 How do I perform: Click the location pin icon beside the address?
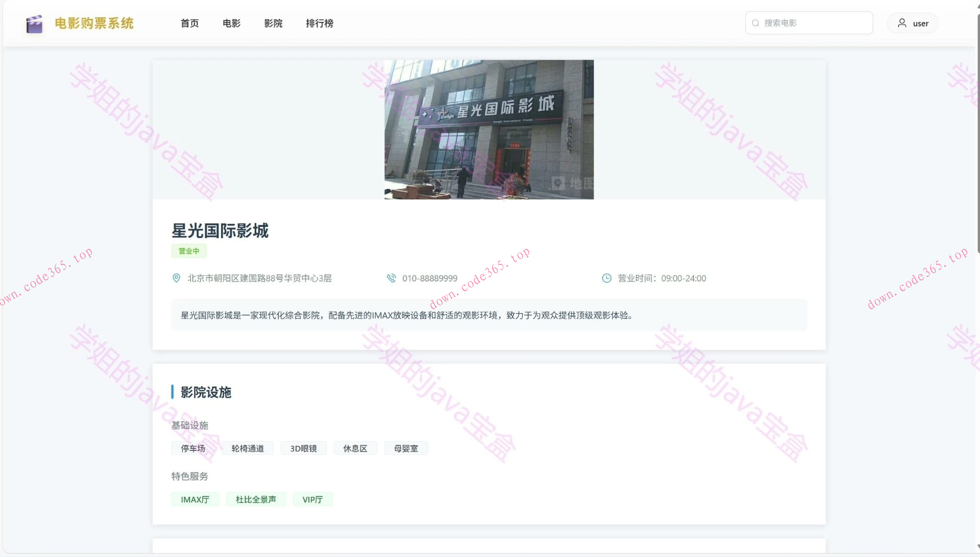coord(176,278)
